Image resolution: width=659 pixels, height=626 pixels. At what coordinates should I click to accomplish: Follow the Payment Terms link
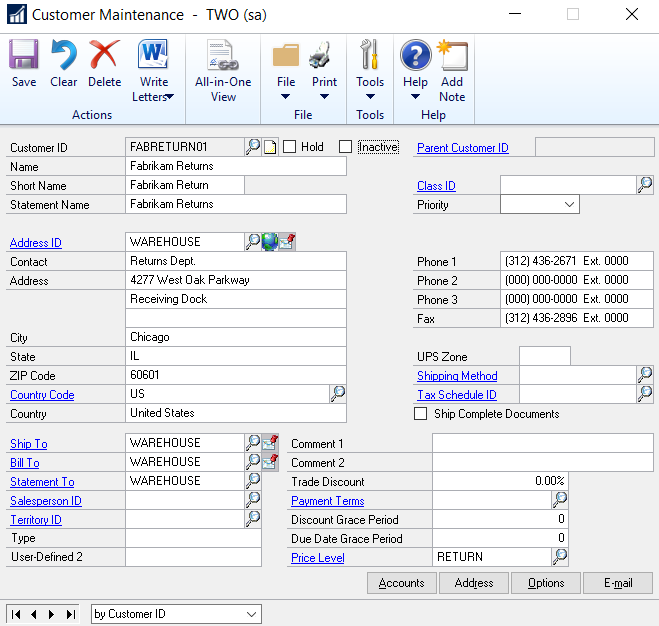[328, 501]
